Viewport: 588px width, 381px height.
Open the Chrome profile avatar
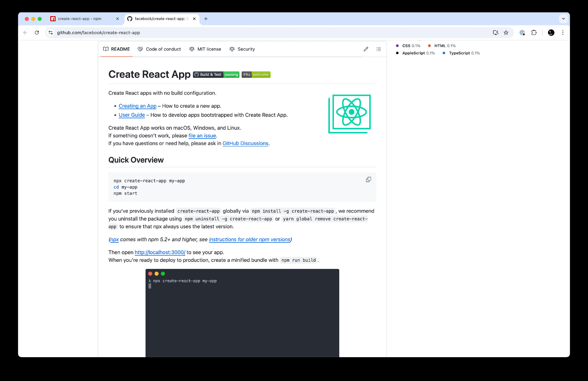pyautogui.click(x=551, y=33)
